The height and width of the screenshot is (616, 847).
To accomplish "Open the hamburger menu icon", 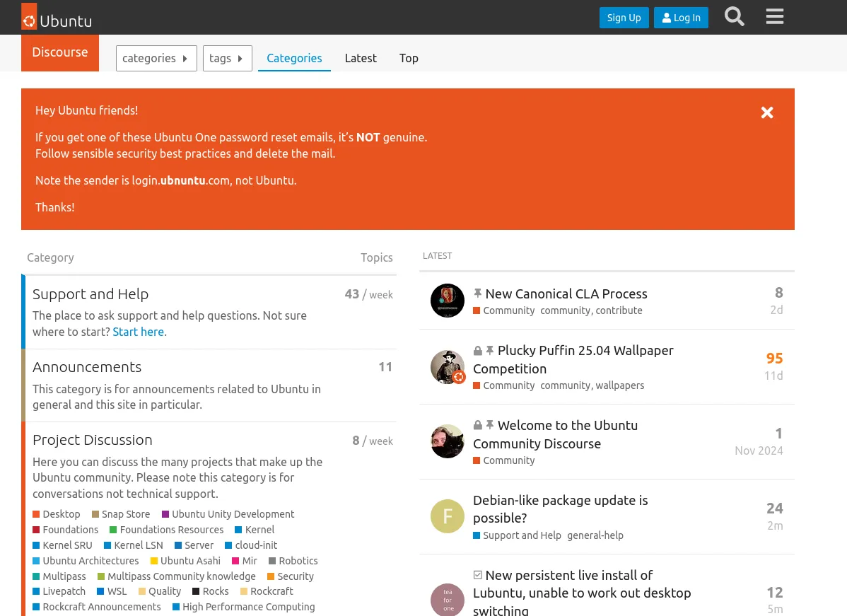I will (x=775, y=17).
